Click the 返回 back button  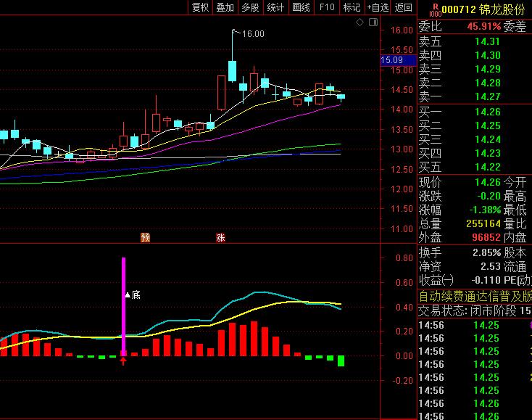tap(403, 7)
